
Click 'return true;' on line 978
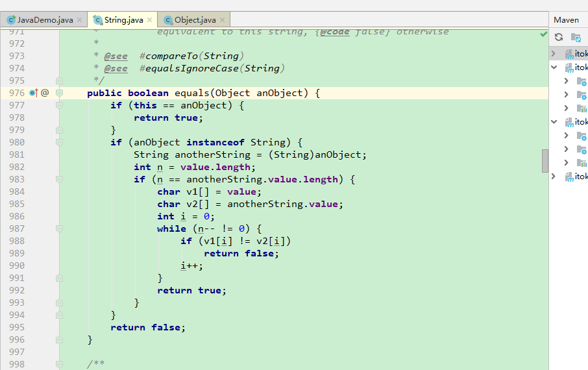click(168, 118)
